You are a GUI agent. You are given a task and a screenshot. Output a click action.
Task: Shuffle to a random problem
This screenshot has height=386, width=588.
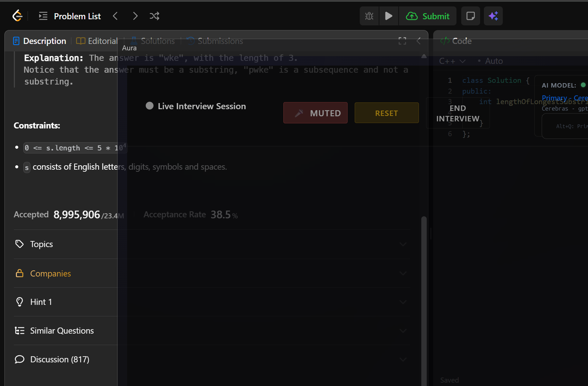[x=155, y=16]
